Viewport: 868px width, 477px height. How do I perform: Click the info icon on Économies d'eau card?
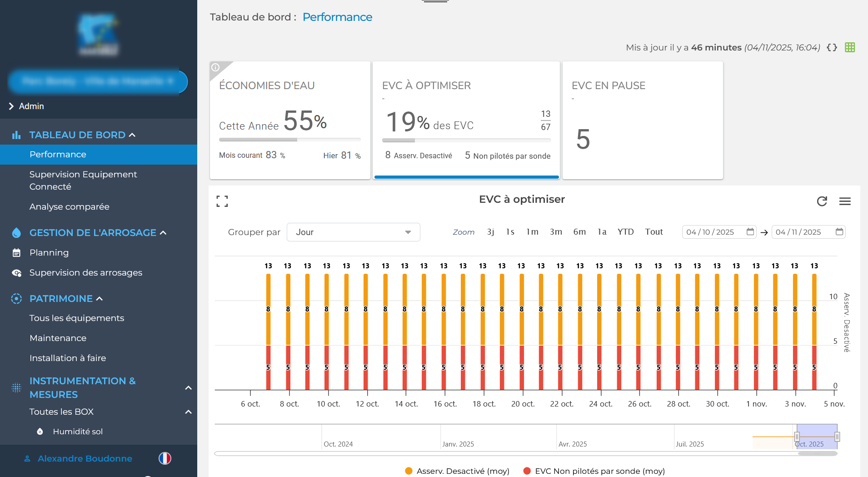click(x=215, y=67)
